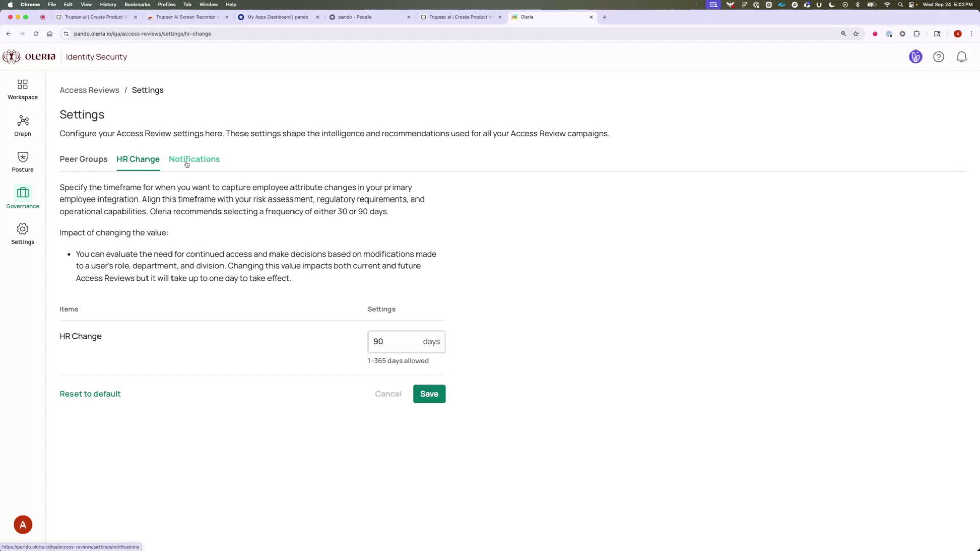Switch to the Notifications tab
980x551 pixels.
[194, 159]
